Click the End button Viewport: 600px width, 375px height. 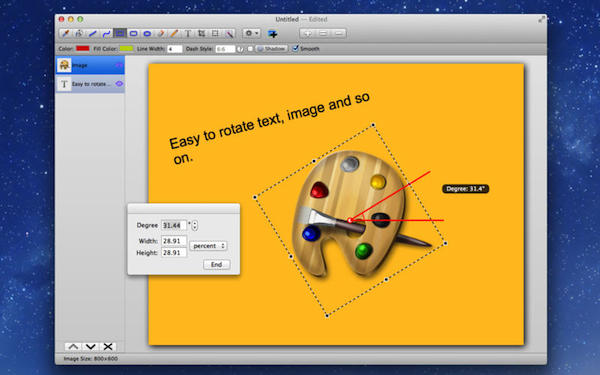[x=217, y=264]
